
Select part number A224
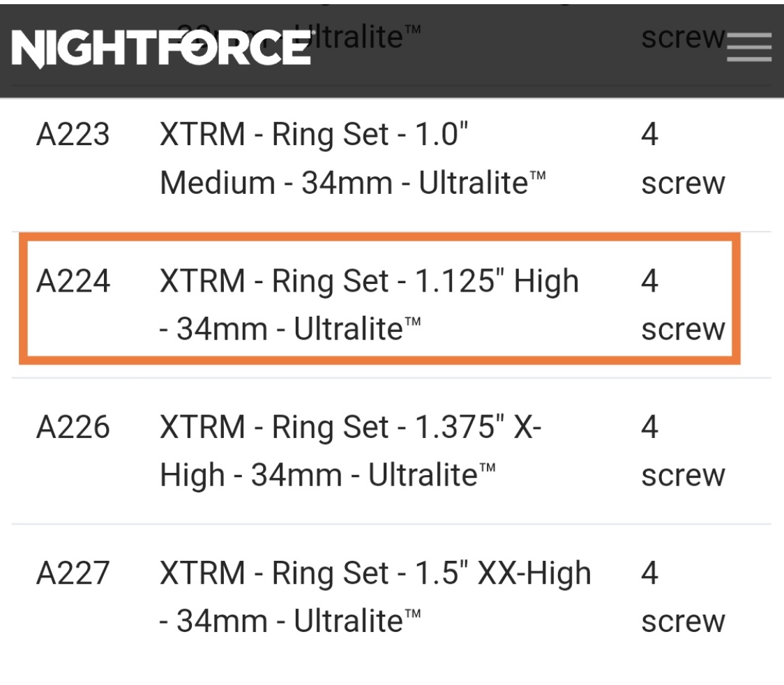click(x=73, y=281)
